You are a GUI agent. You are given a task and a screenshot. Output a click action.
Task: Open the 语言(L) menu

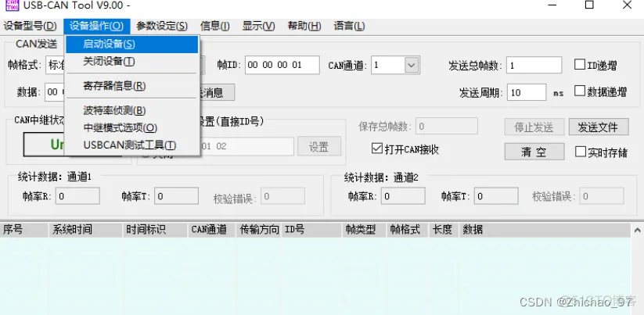[x=349, y=27]
